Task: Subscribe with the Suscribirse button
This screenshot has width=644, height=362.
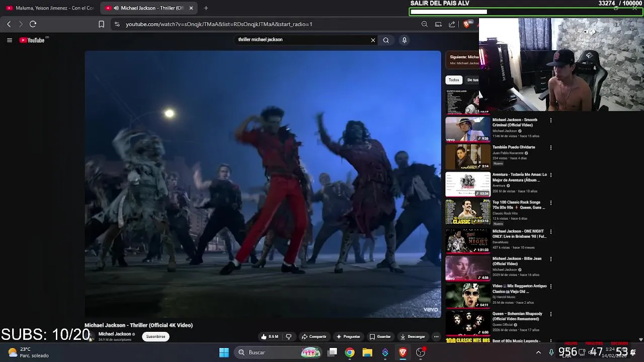Action: click(155, 337)
